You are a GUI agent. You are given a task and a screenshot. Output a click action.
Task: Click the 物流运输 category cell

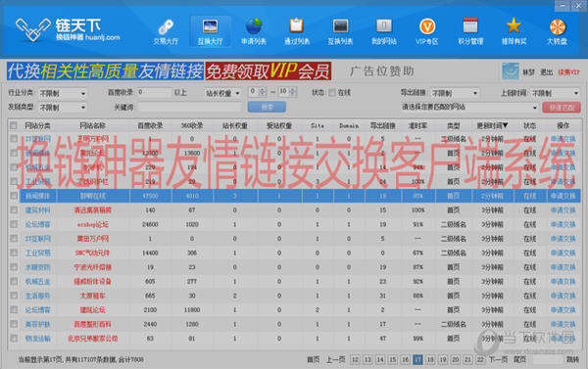(x=37, y=339)
